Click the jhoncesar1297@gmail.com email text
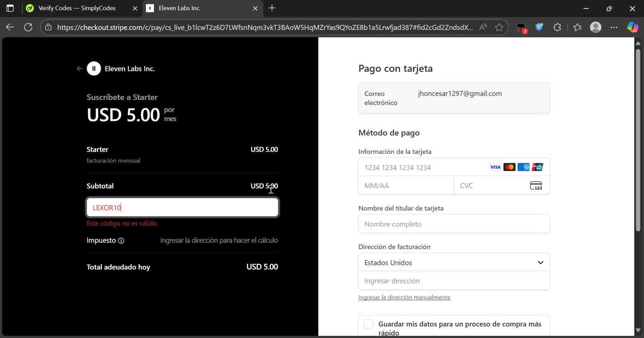 [460, 94]
